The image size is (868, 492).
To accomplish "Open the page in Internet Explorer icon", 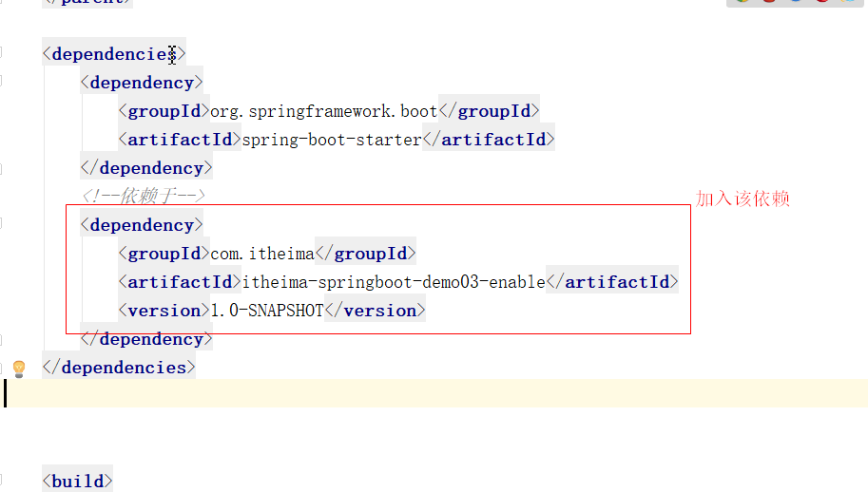I will [x=848, y=2].
